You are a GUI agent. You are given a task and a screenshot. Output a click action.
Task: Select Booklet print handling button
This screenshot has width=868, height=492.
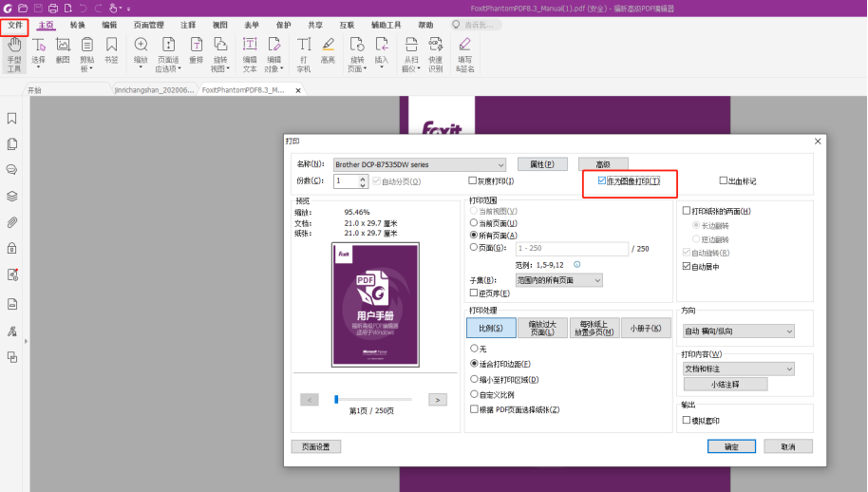(x=646, y=329)
